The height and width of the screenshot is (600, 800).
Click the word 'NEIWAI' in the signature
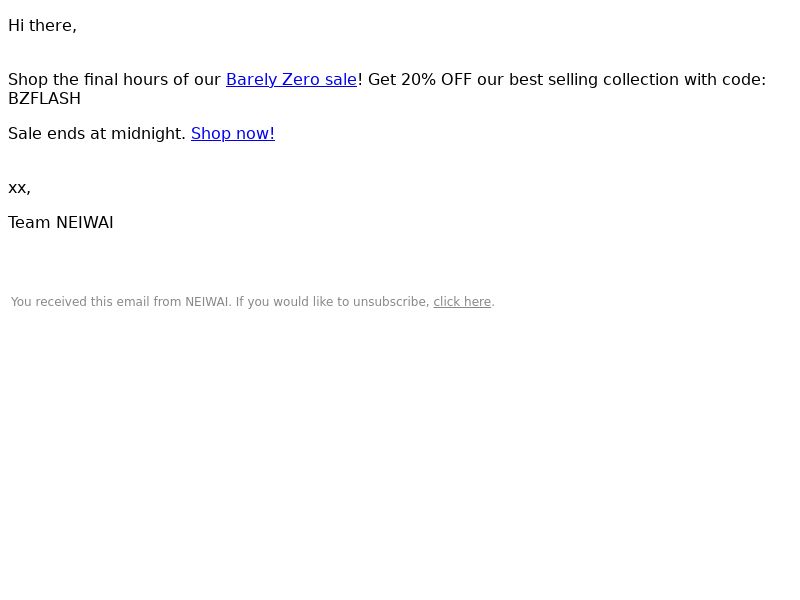[x=85, y=222]
